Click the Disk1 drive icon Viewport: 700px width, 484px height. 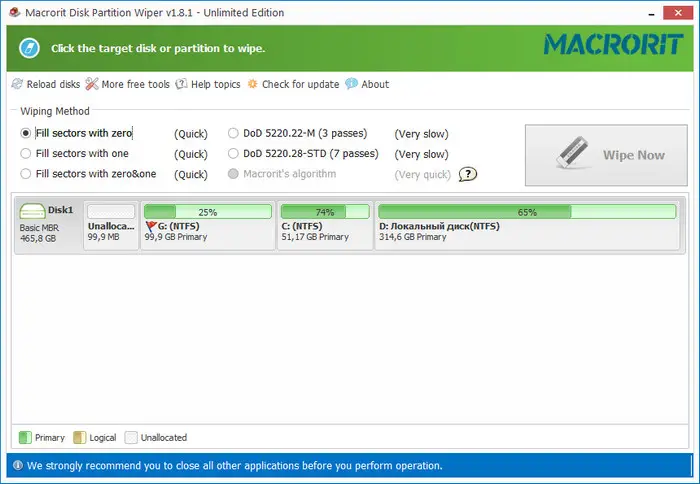point(32,211)
